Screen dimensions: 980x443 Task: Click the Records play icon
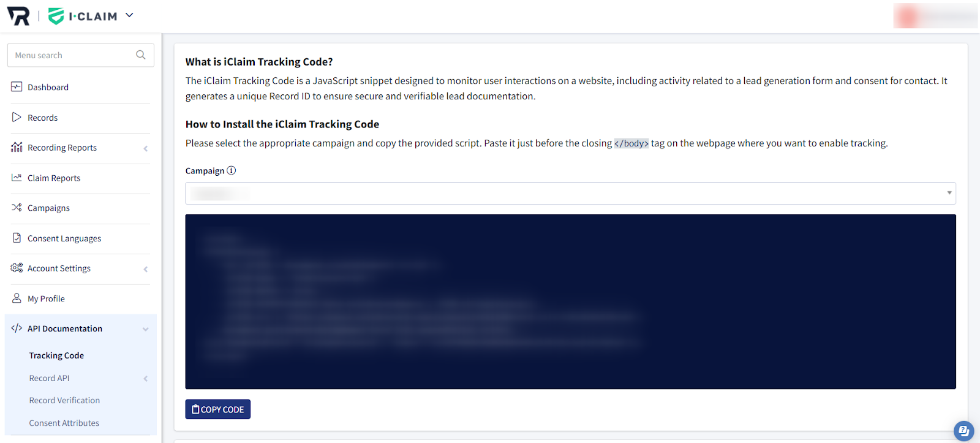pos(17,117)
